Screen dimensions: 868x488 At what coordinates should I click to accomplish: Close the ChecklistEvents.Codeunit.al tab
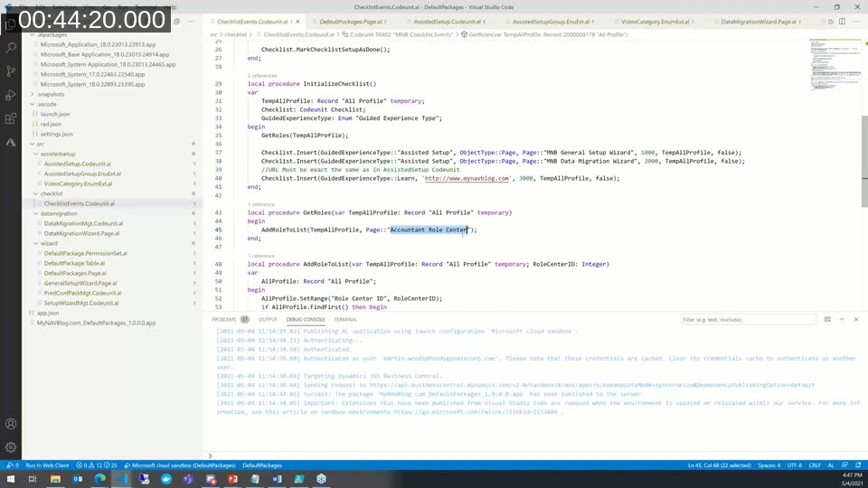click(297, 22)
